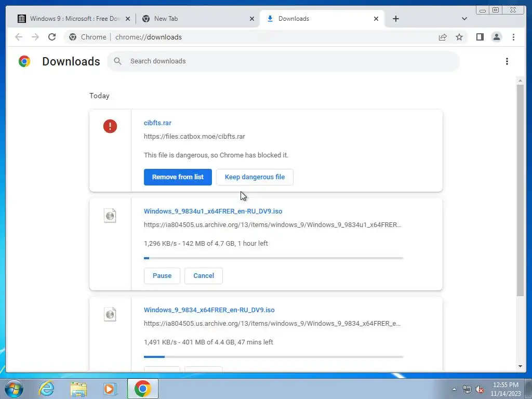This screenshot has height=399, width=532.
Task: Open the Windows_9_9834_x64FRER_en-RU_DV9.iso link
Action: tap(209, 310)
